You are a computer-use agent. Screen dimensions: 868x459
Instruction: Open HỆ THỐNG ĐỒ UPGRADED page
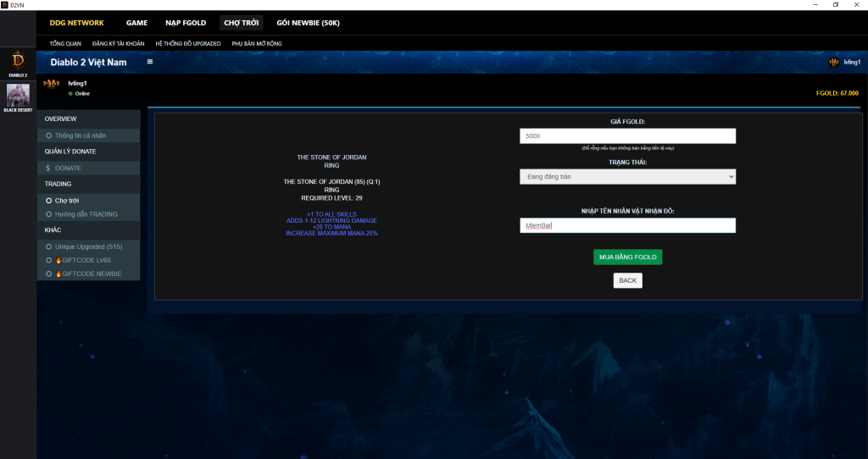coord(188,43)
